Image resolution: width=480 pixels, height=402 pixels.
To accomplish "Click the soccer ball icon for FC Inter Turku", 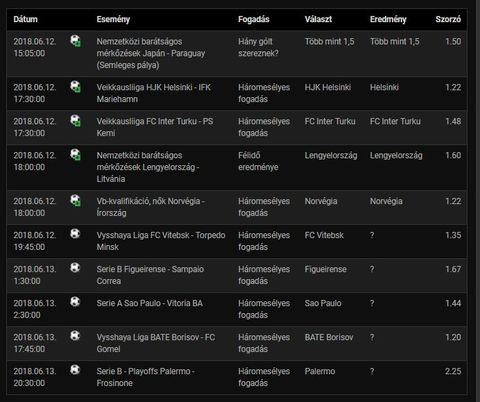I will (x=76, y=121).
